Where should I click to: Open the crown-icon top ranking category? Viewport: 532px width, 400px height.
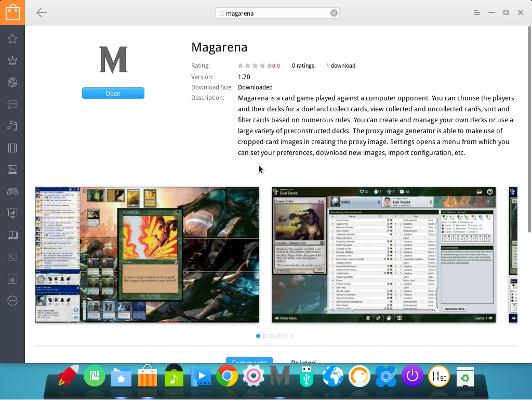12,60
